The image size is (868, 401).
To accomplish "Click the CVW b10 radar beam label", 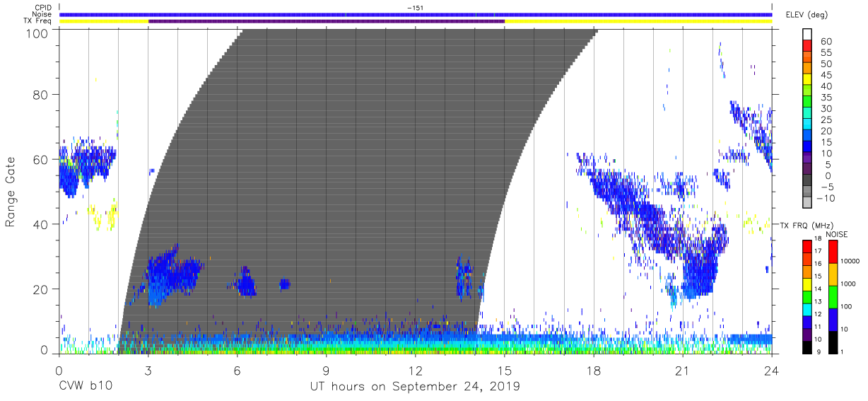I will [x=85, y=386].
